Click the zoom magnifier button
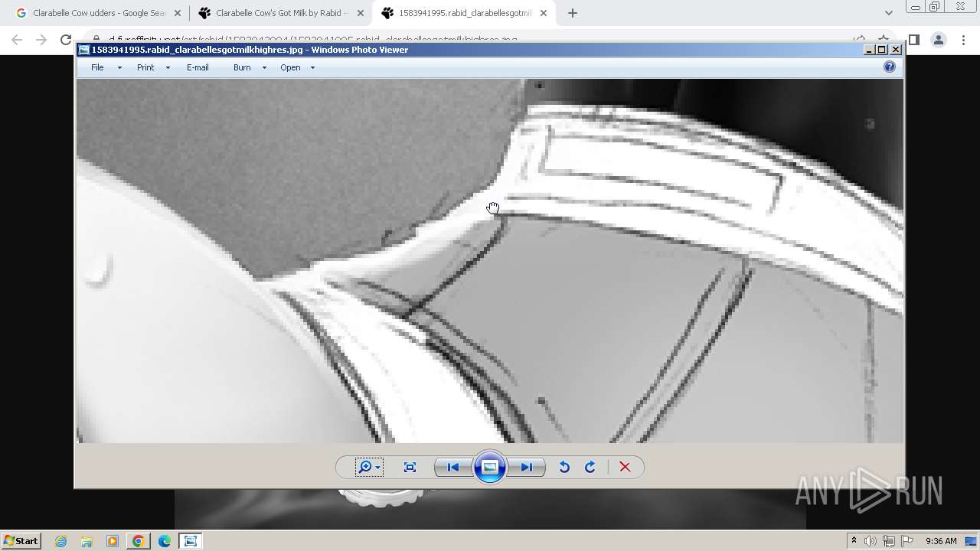This screenshot has width=980, height=551. pos(369,467)
